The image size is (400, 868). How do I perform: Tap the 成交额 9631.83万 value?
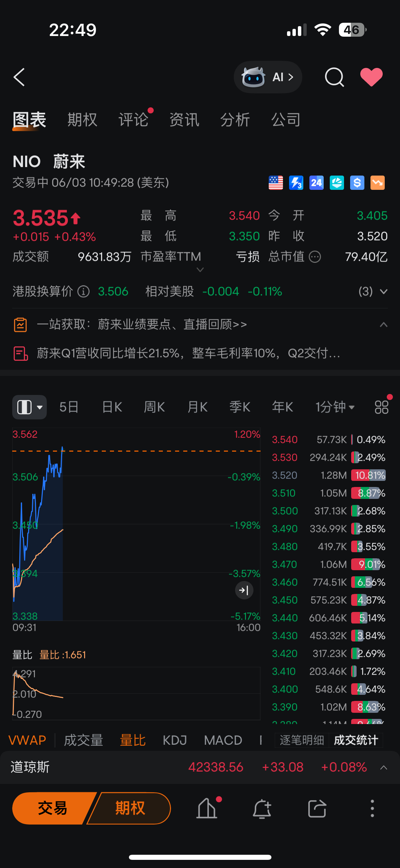[x=104, y=257]
